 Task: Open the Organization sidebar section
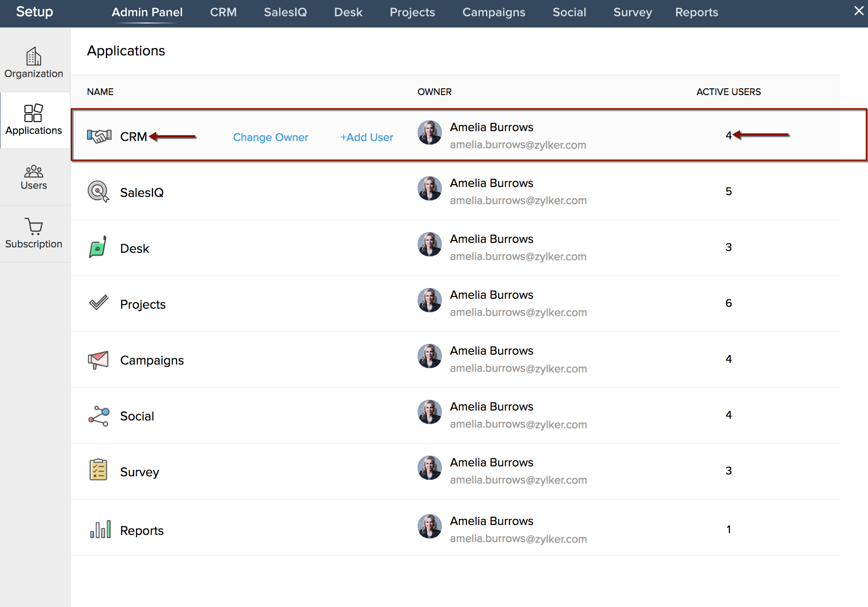tap(34, 62)
